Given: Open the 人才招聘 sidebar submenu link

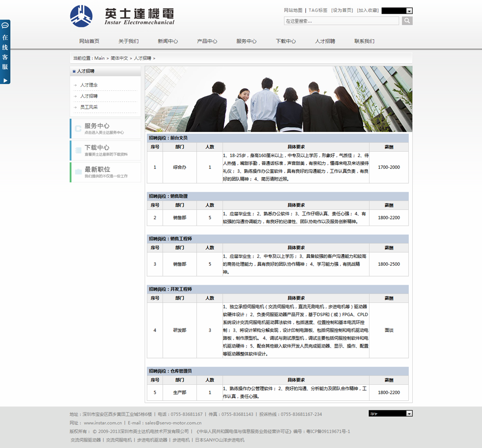Looking at the screenshot, I should coord(89,96).
